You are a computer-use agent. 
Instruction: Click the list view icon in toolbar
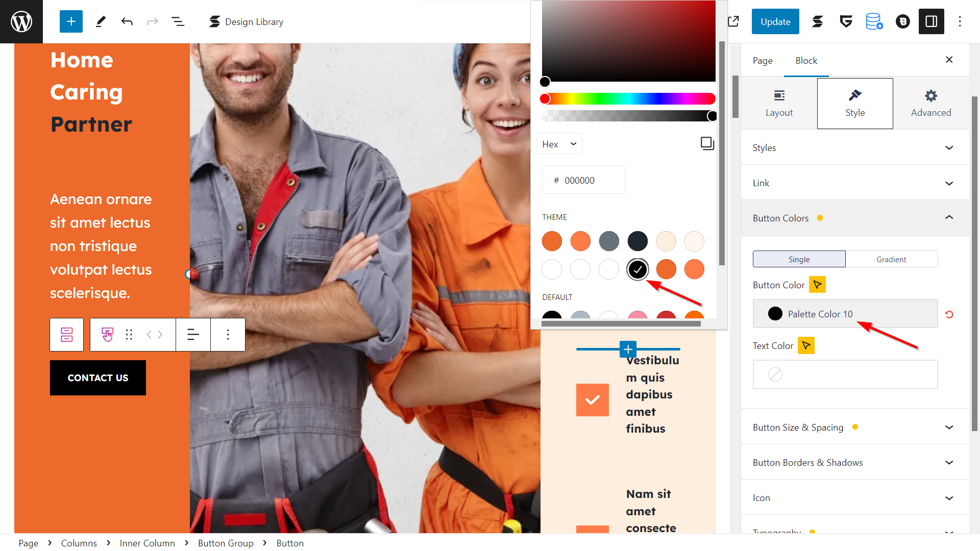click(177, 21)
